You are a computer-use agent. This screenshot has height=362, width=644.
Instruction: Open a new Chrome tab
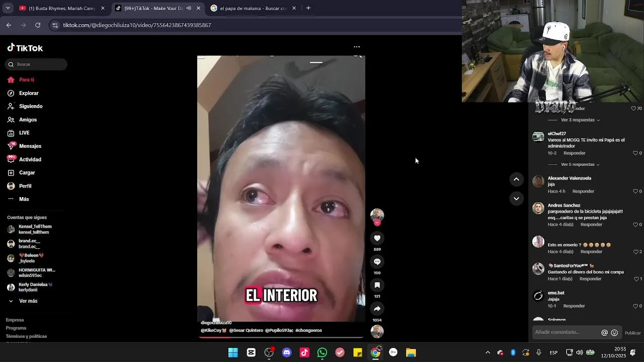[x=308, y=8]
